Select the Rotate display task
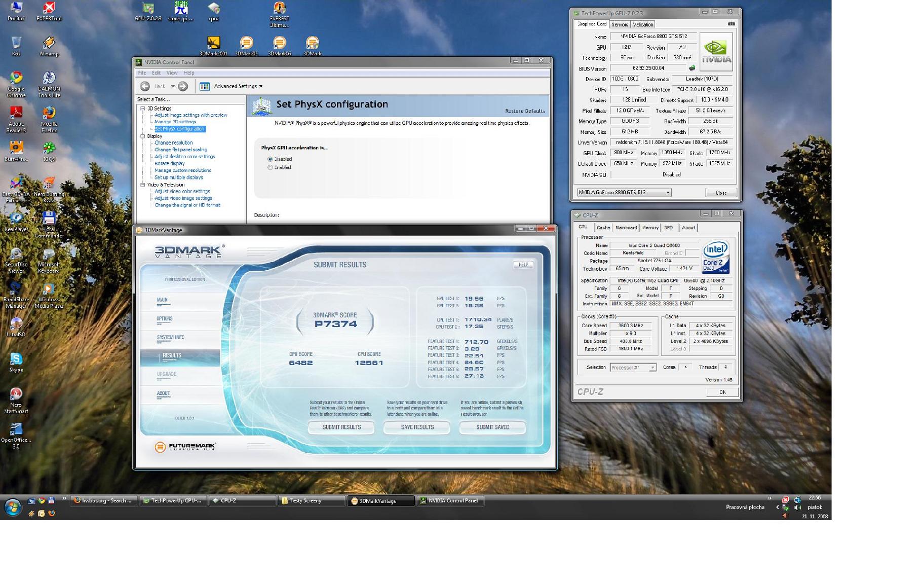This screenshot has width=924, height=578. click(170, 164)
